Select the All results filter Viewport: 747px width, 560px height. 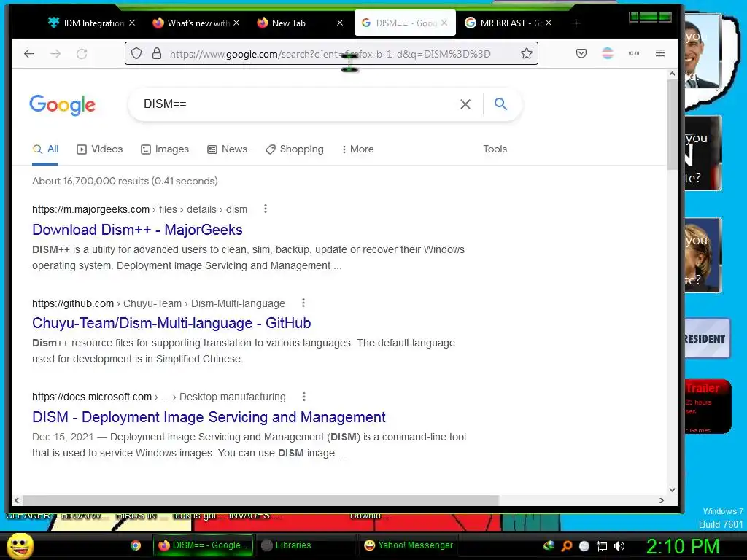coord(45,149)
